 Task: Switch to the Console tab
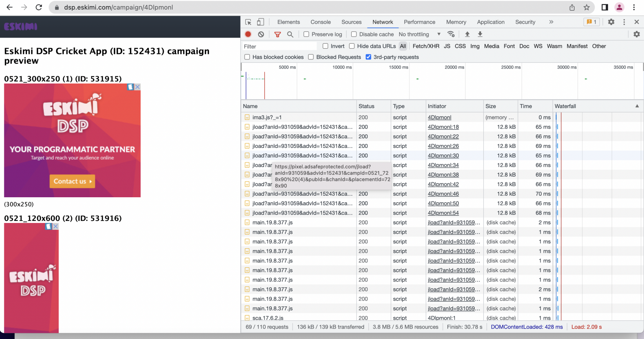(320, 22)
